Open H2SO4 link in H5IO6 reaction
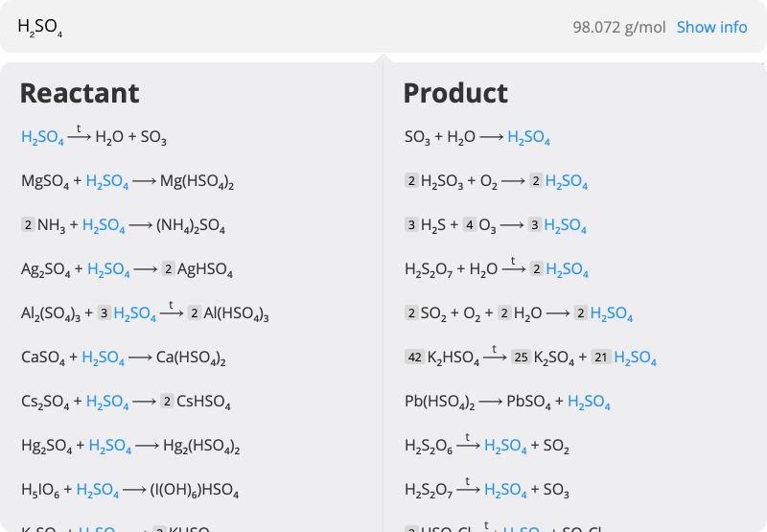 point(98,491)
